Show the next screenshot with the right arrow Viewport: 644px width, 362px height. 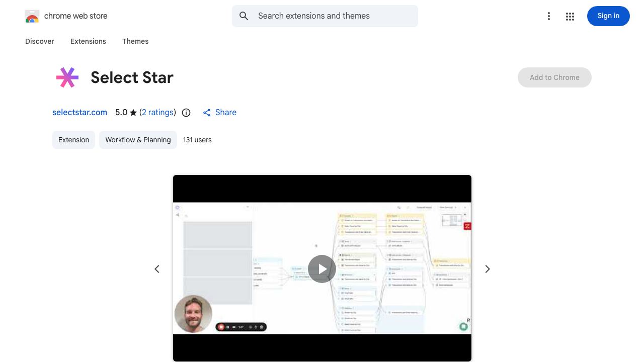pos(487,269)
